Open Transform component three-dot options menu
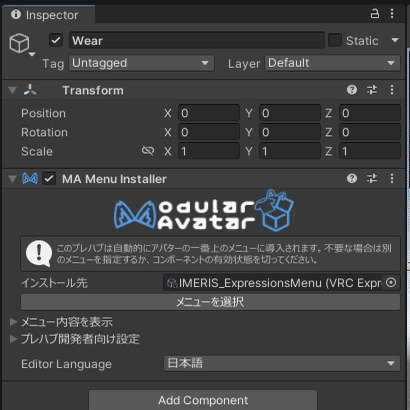Viewport: 410px width, 410px height. click(x=392, y=90)
